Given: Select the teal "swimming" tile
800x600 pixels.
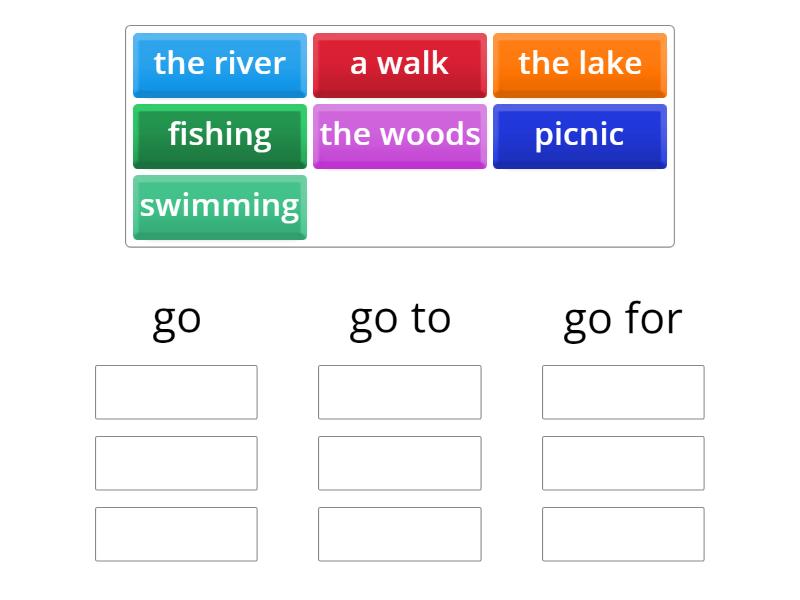Looking at the screenshot, I should [x=220, y=206].
